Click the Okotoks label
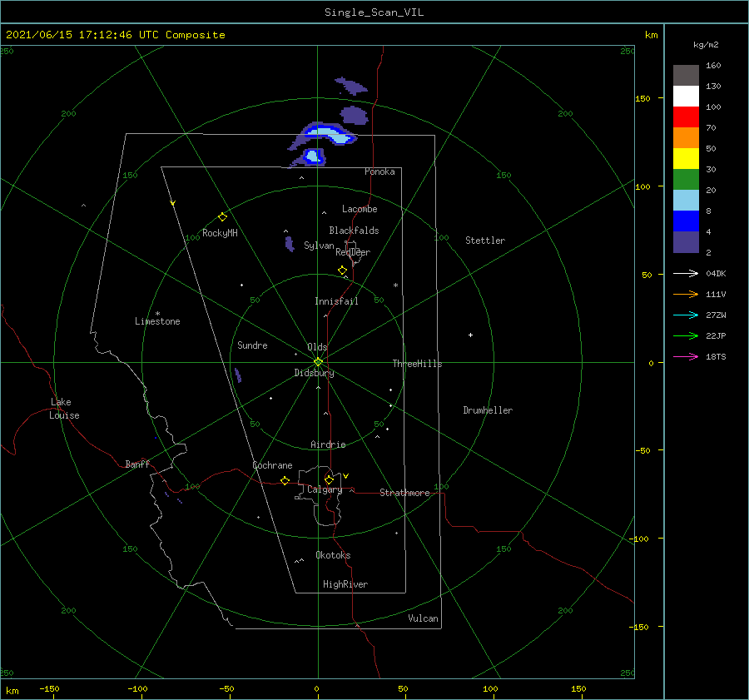The width and height of the screenshot is (749, 700). (x=333, y=555)
